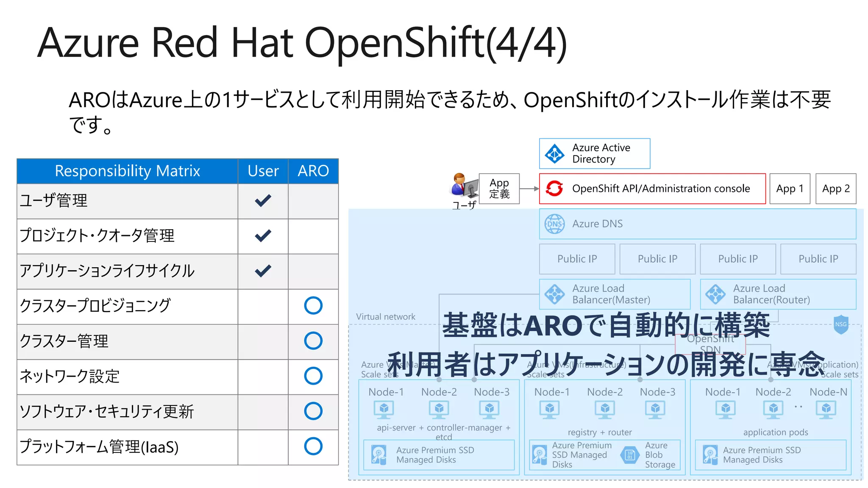868x488 pixels.
Task: Click the ソフトウェア・セキュリティ更新 row label
Action: click(107, 411)
